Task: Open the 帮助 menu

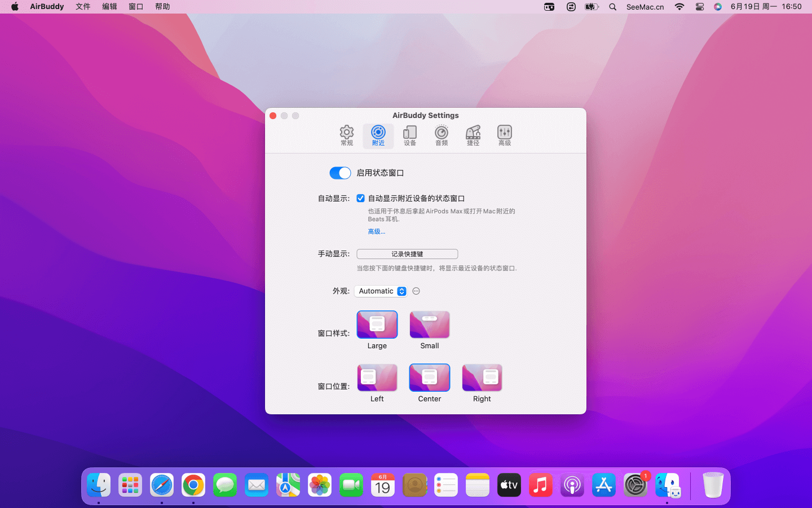Action: click(x=162, y=7)
